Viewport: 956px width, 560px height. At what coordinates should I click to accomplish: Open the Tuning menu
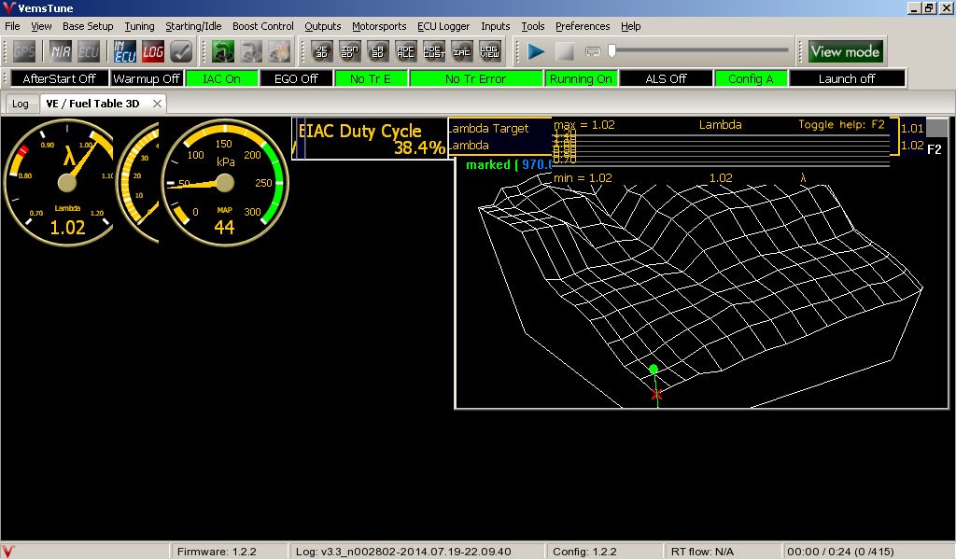[140, 26]
